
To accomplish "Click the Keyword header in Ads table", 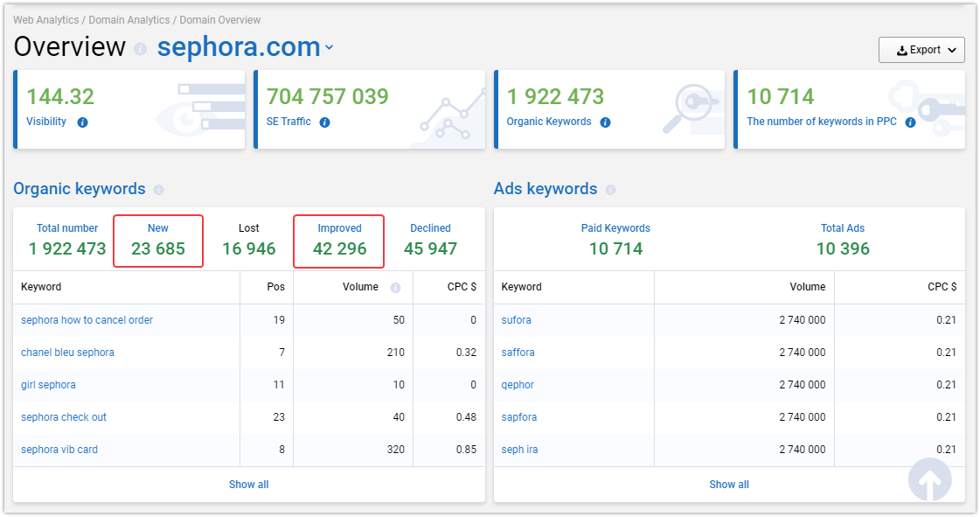I will [x=521, y=287].
